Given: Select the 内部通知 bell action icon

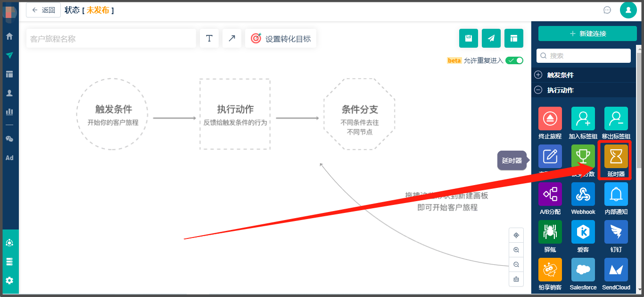Looking at the screenshot, I should (x=616, y=194).
